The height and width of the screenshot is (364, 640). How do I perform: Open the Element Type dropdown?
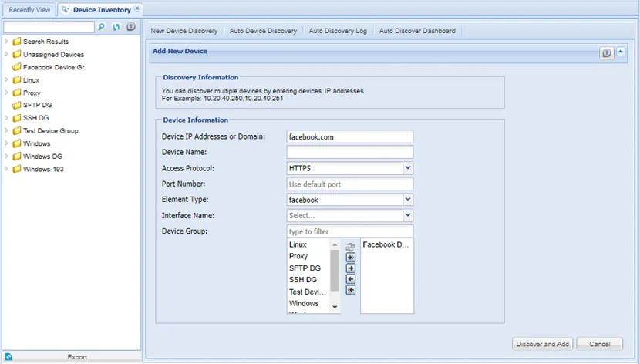pyautogui.click(x=408, y=199)
